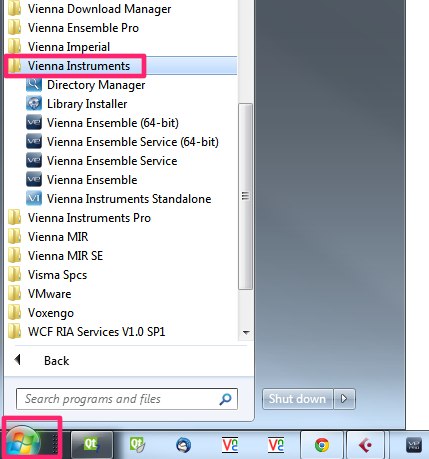429x459 pixels.
Task: Open the second VNC taskbar icon
Action: click(x=276, y=445)
